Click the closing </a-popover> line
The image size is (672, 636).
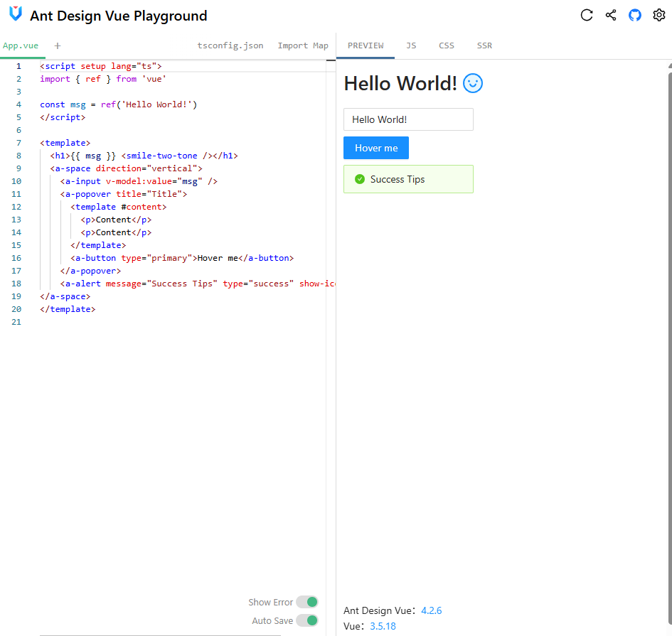point(90,271)
